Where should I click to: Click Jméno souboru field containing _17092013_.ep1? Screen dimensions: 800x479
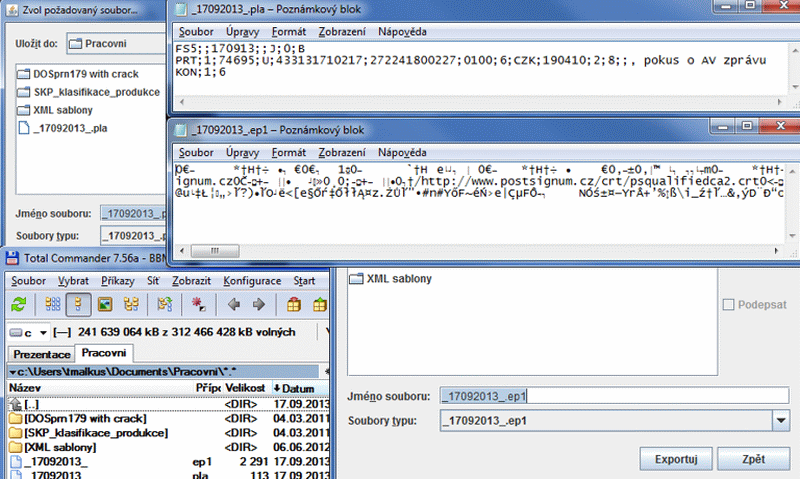614,396
